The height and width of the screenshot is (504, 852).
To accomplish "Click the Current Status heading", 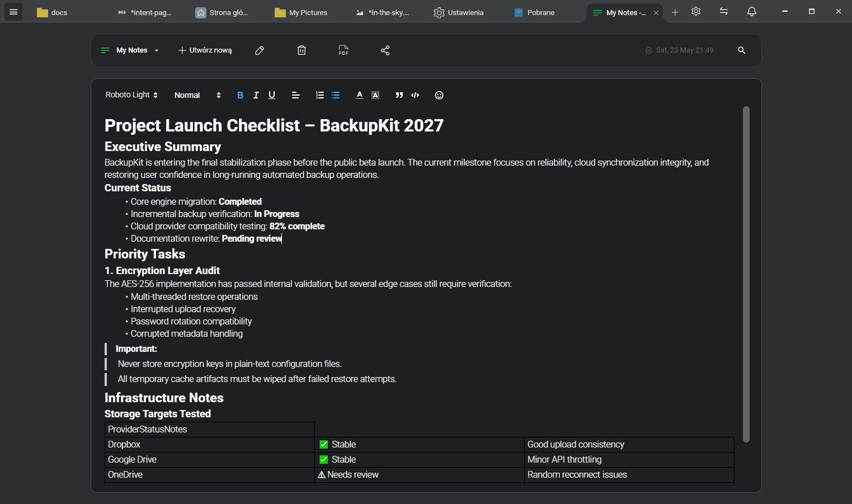I will tap(138, 188).
